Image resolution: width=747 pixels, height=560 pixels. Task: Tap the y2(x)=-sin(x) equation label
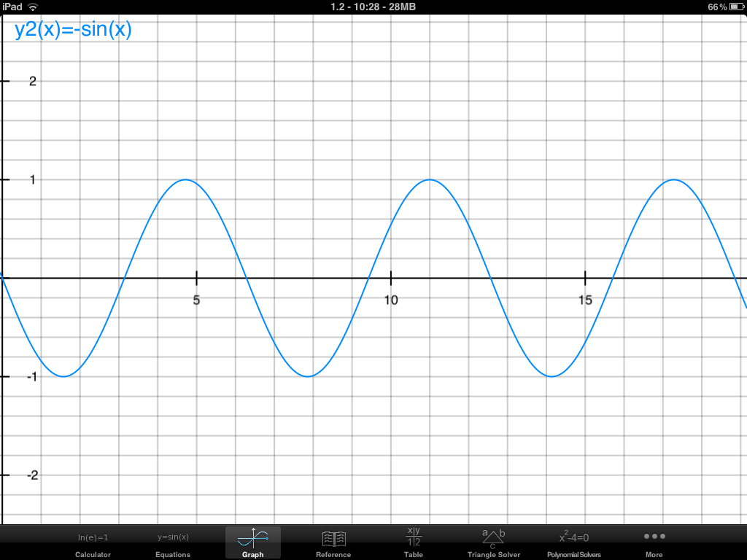[73, 31]
